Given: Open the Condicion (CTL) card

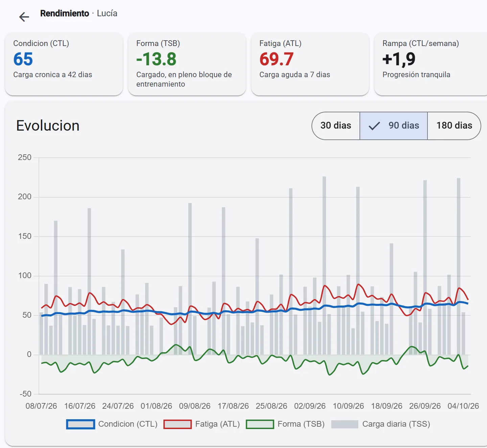Looking at the screenshot, I should click(x=64, y=64).
